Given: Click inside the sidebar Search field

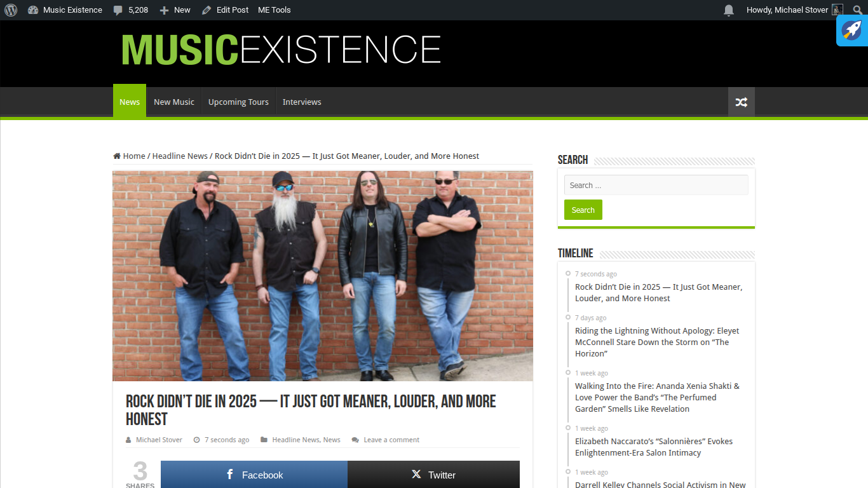Looking at the screenshot, I should pyautogui.click(x=656, y=185).
